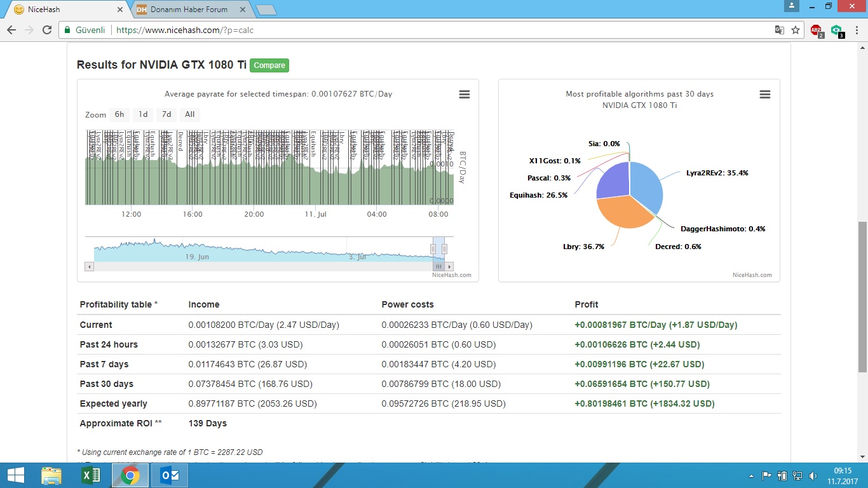Image resolution: width=868 pixels, height=488 pixels.
Task: Bookmark this page with the star icon
Action: click(x=796, y=30)
